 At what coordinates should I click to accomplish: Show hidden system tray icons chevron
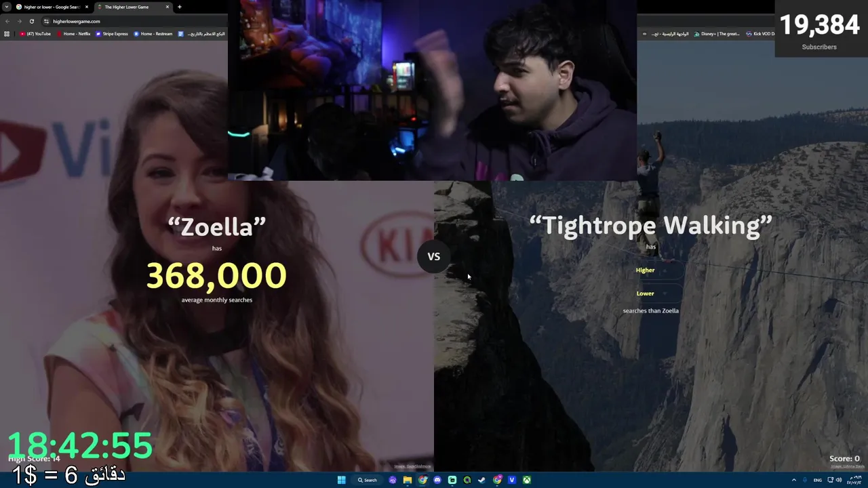[794, 480]
